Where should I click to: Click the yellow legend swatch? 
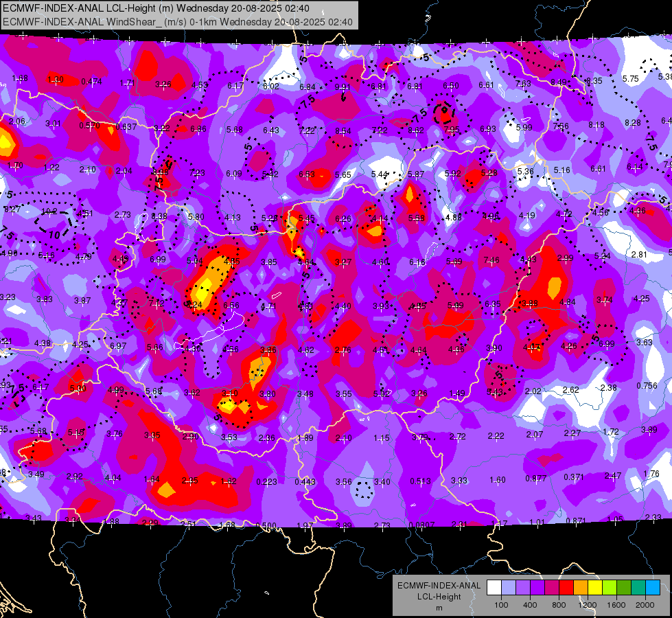(595, 587)
